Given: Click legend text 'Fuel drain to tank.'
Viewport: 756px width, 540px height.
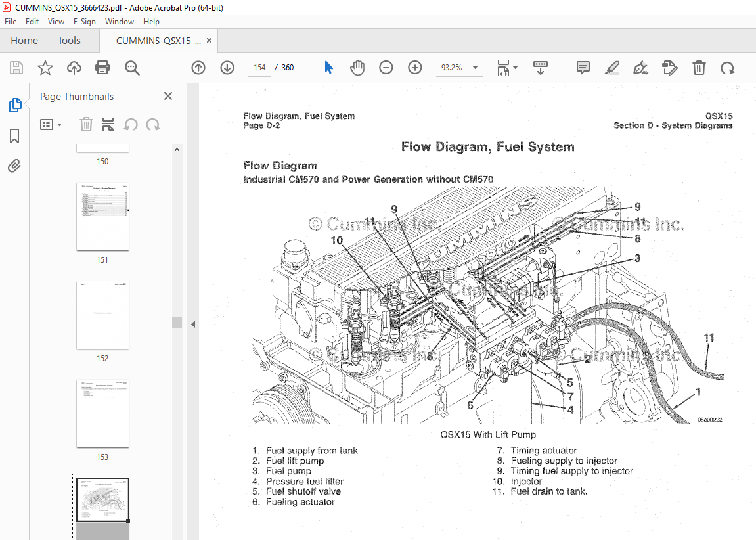Looking at the screenshot, I should coord(549,491).
